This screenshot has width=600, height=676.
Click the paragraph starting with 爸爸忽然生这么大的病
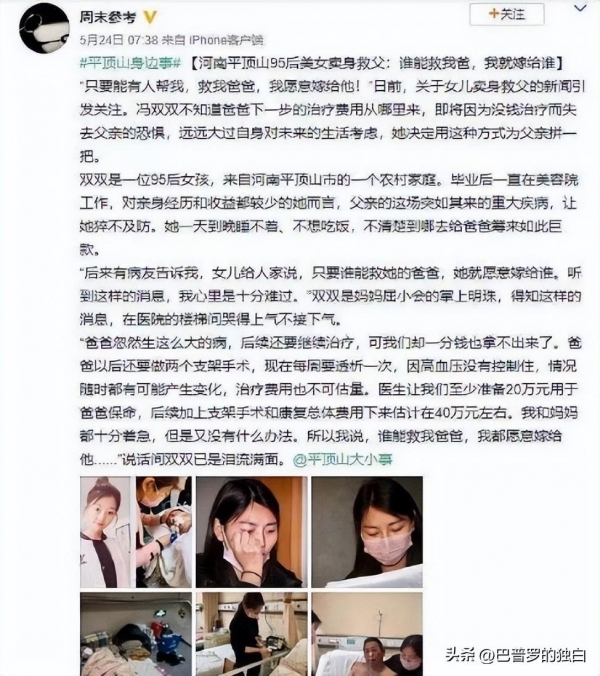(x=331, y=401)
